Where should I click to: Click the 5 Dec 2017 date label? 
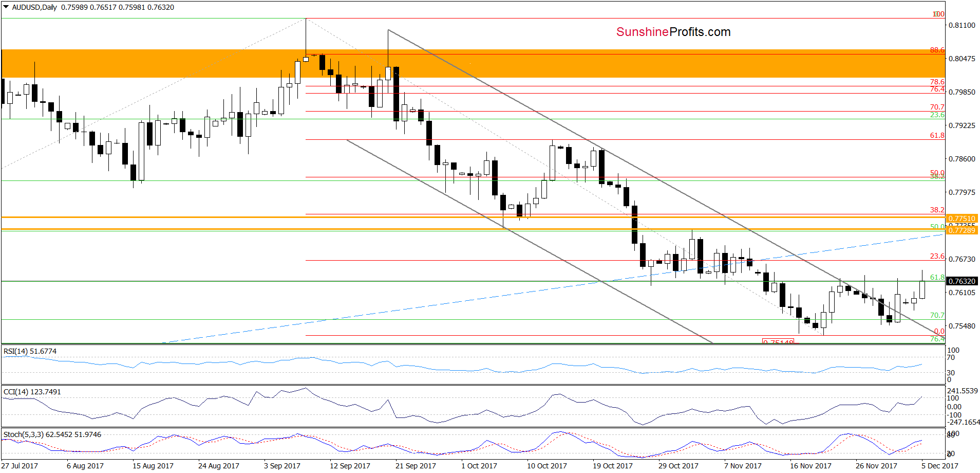(940, 466)
